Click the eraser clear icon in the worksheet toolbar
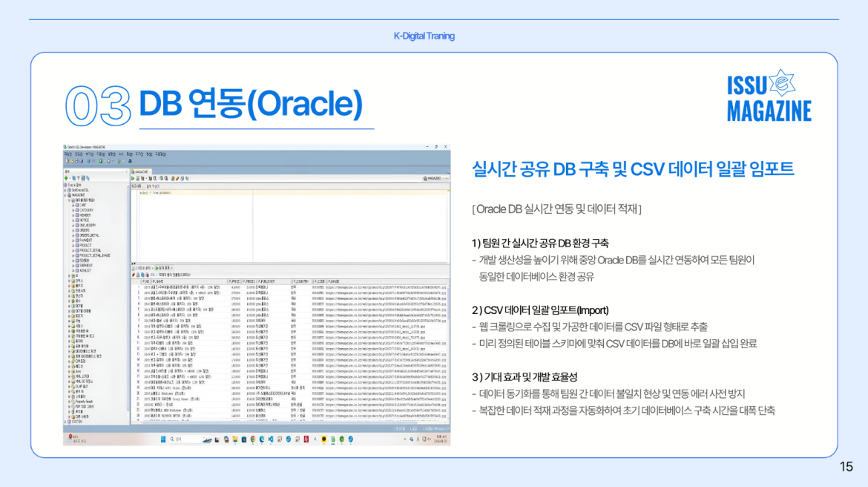This screenshot has height=487, width=868. pos(178,178)
